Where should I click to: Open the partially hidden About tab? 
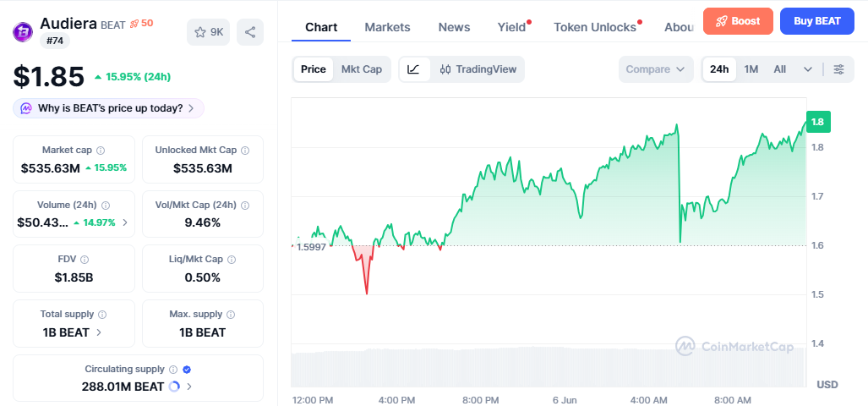(x=680, y=27)
